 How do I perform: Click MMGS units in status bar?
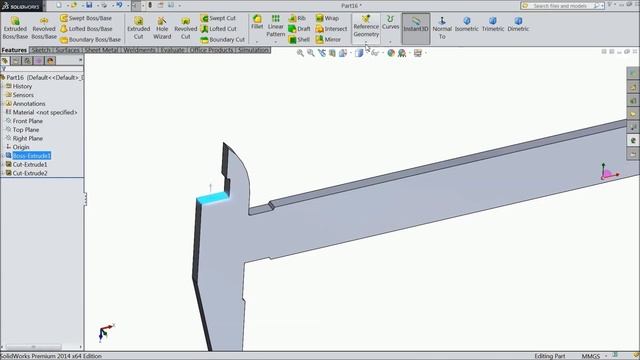click(591, 356)
